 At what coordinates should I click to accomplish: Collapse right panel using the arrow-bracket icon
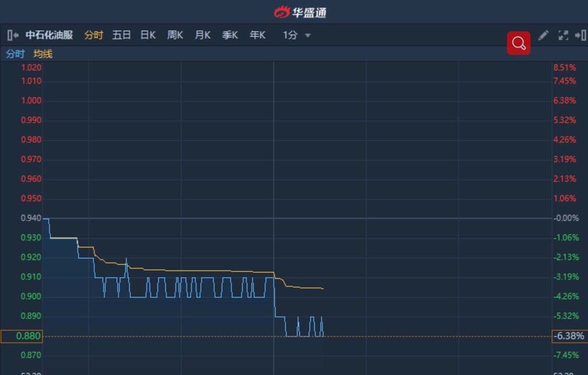[x=581, y=35]
